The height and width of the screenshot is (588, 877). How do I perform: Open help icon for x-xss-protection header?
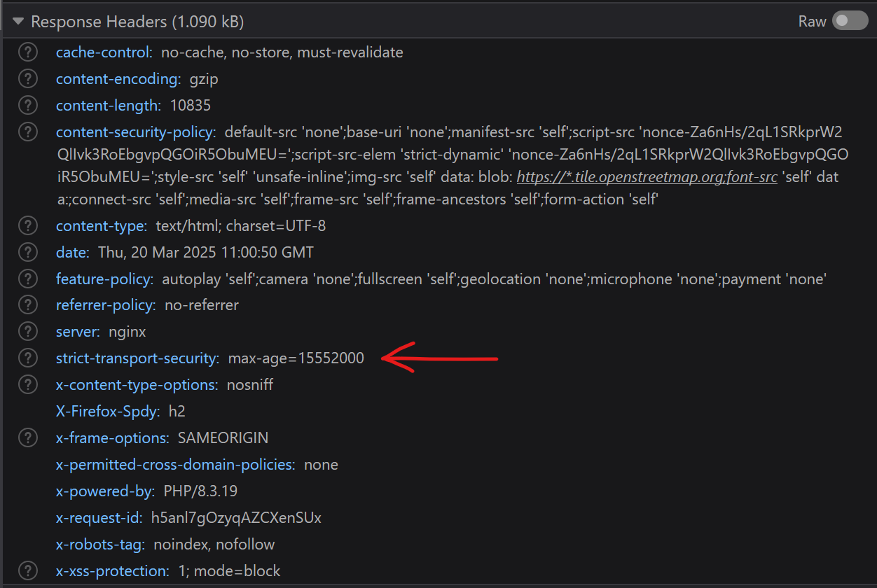click(x=27, y=570)
